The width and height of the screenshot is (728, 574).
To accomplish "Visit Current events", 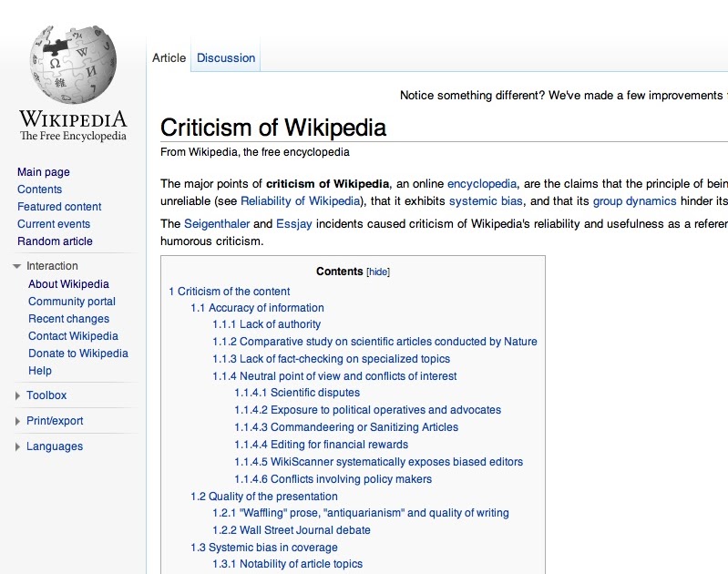I will point(54,224).
